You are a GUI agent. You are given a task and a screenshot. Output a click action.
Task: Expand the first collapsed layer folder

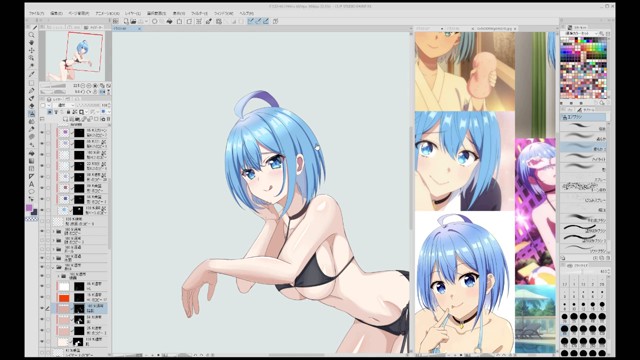coord(53,231)
